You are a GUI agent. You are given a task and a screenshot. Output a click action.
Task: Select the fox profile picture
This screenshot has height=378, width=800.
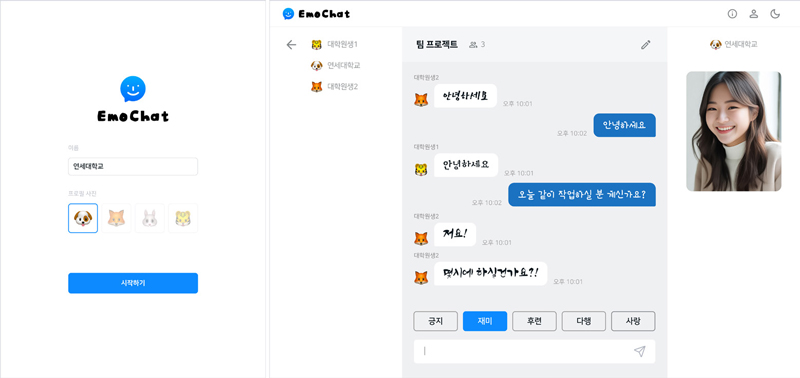click(x=116, y=218)
